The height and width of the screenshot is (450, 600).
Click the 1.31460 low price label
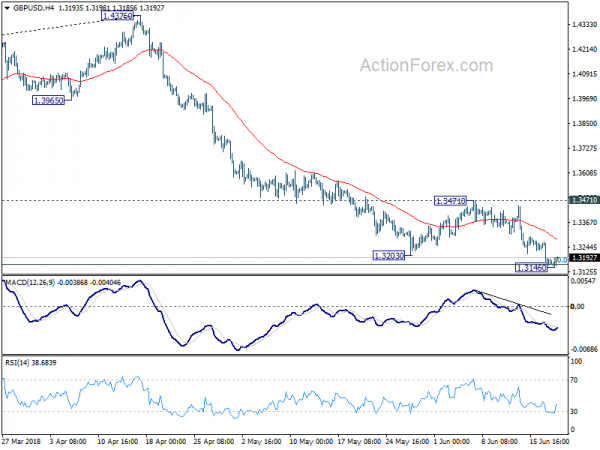point(532,267)
